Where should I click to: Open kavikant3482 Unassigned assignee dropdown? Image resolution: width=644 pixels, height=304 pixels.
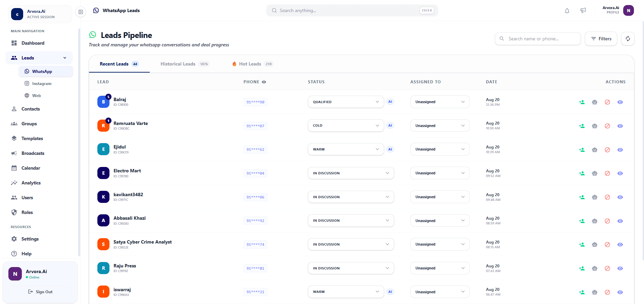pos(440,197)
